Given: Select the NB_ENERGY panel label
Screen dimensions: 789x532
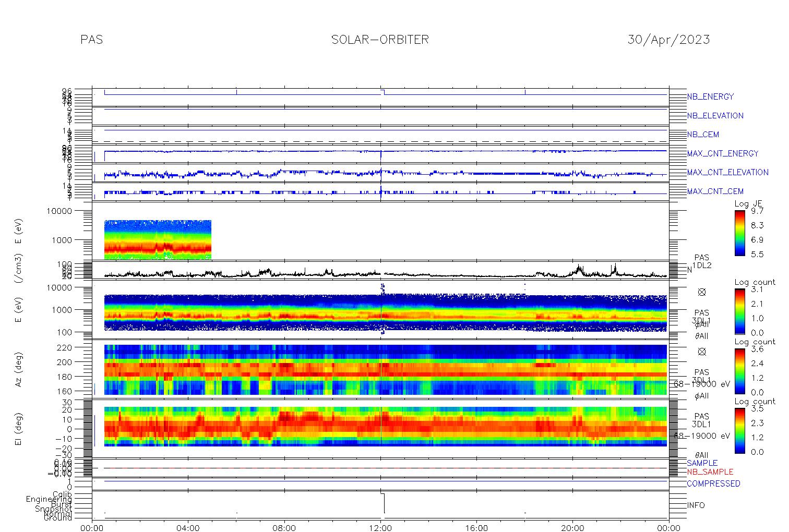Looking at the screenshot, I should click(710, 96).
